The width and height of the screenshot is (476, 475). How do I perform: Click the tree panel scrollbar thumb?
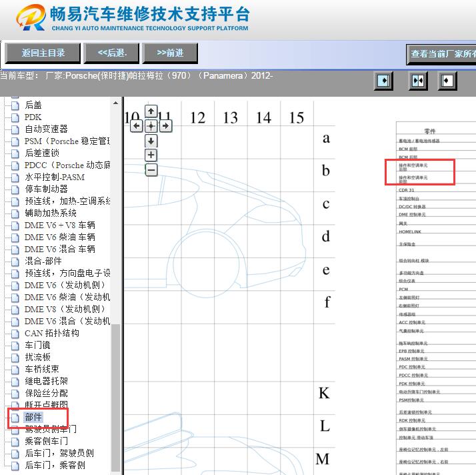coord(115,398)
